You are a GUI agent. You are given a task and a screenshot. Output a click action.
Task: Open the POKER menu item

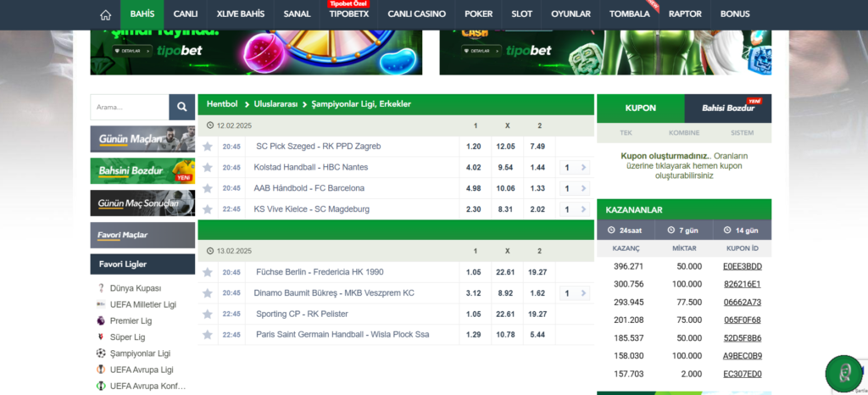click(479, 14)
